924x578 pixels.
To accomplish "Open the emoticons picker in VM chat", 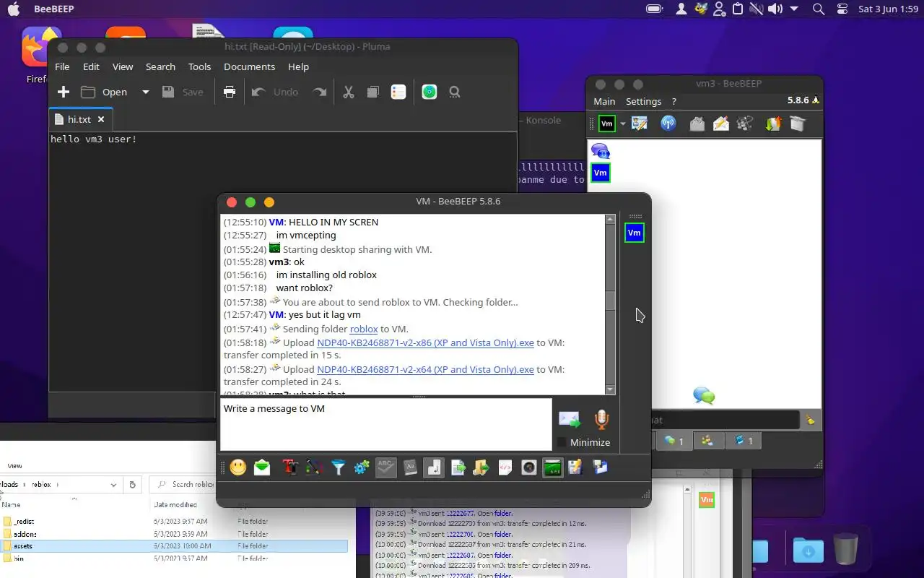I will (238, 467).
